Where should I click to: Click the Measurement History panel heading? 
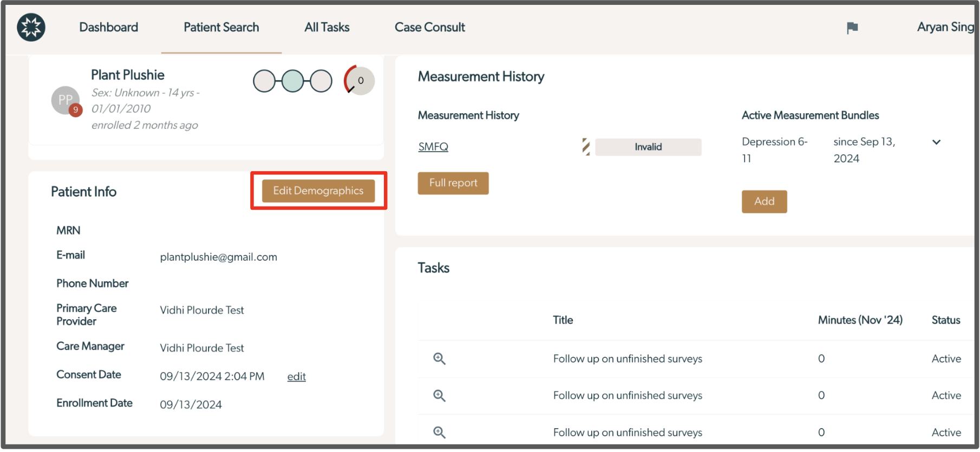(x=481, y=76)
